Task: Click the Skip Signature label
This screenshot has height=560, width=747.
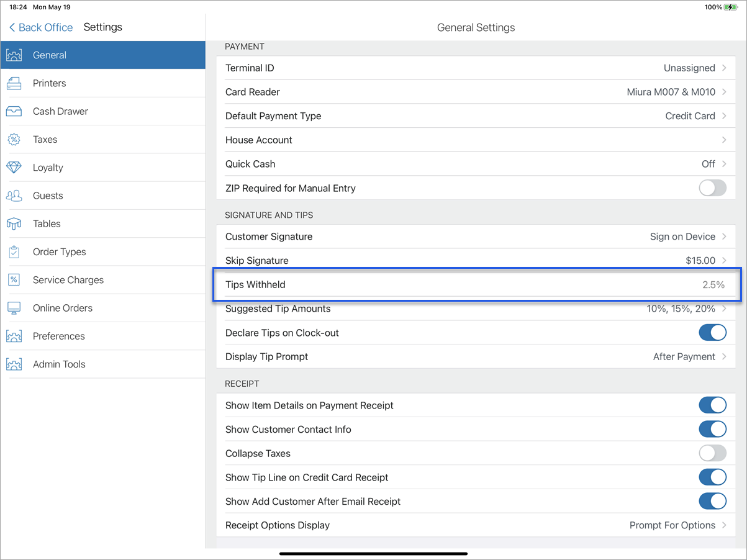Action: point(257,261)
